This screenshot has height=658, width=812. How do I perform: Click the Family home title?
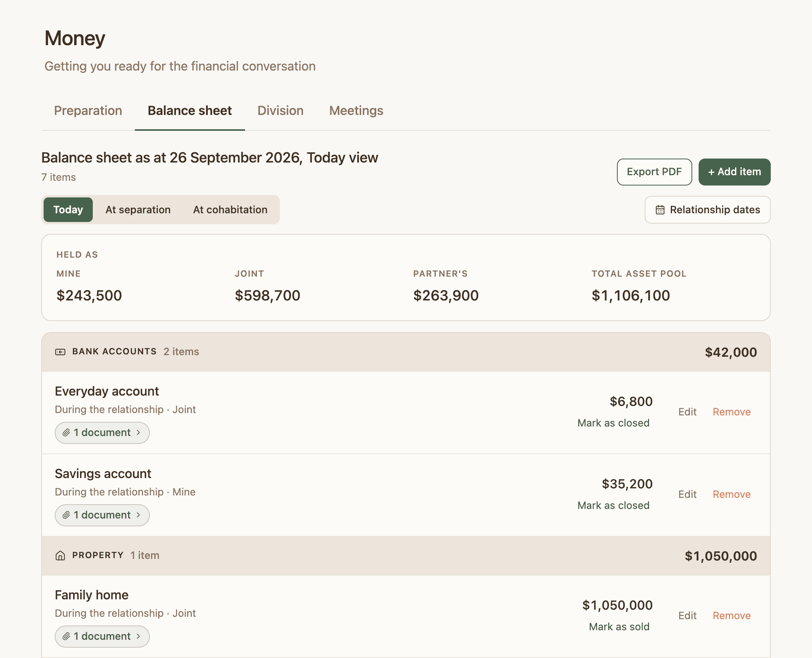(92, 595)
